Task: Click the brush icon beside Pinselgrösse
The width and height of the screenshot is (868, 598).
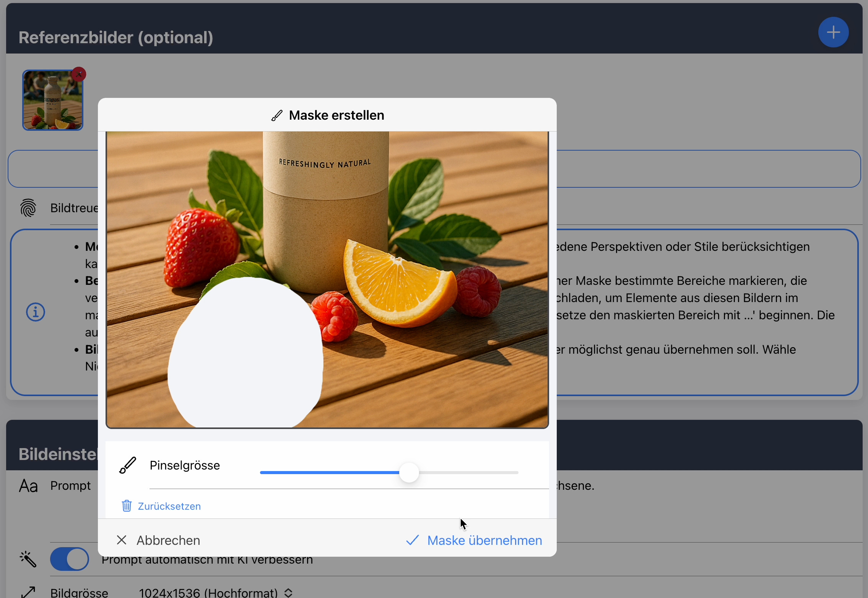Action: (128, 465)
